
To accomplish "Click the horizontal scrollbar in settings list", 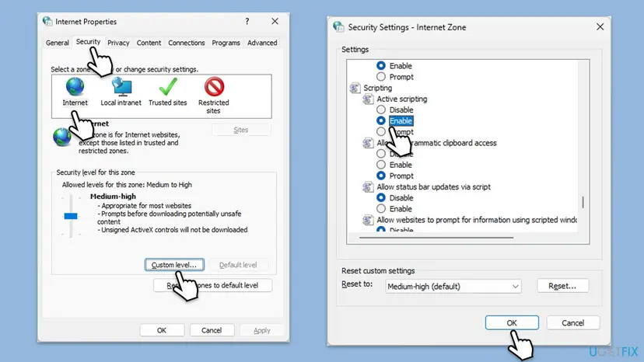I will point(436,237).
